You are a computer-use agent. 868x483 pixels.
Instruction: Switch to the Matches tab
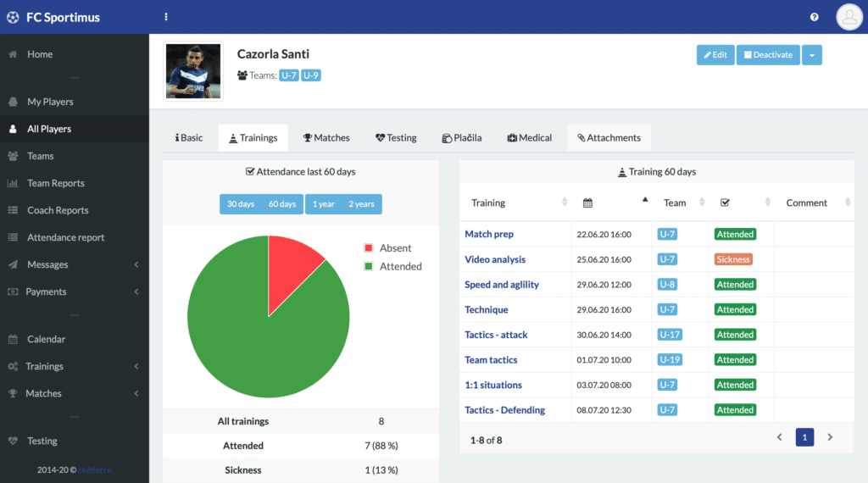click(x=326, y=138)
